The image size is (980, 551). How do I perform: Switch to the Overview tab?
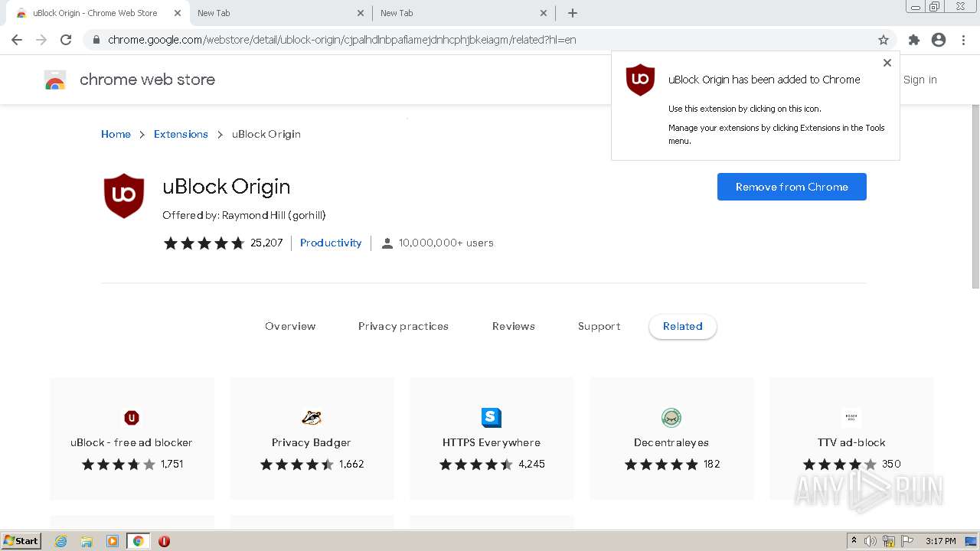pyautogui.click(x=290, y=326)
